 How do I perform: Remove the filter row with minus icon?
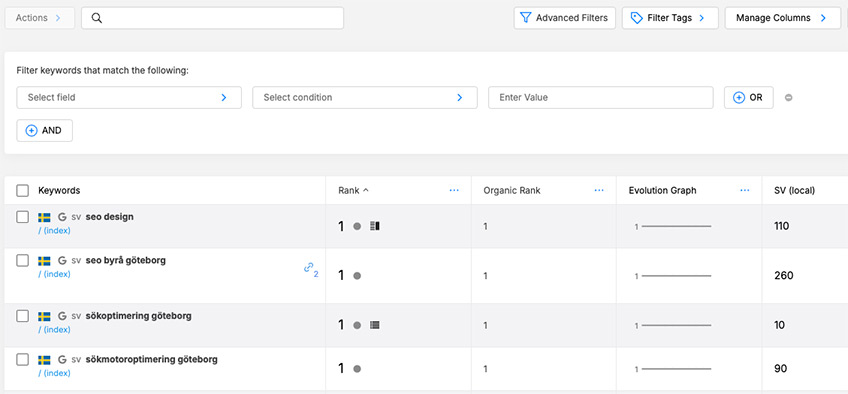click(789, 98)
